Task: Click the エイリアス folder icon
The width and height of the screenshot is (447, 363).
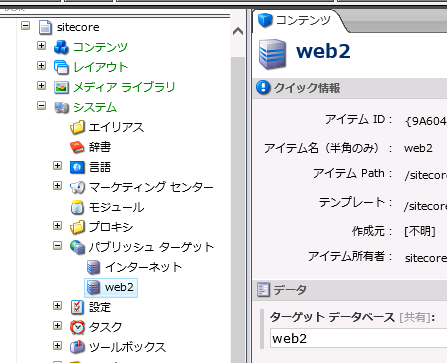Action: pyautogui.click(x=77, y=127)
